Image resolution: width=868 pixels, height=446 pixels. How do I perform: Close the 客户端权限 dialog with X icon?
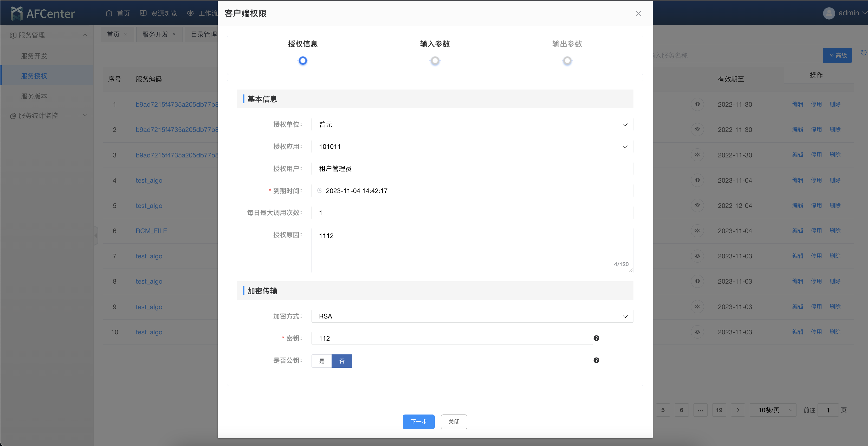(x=638, y=14)
